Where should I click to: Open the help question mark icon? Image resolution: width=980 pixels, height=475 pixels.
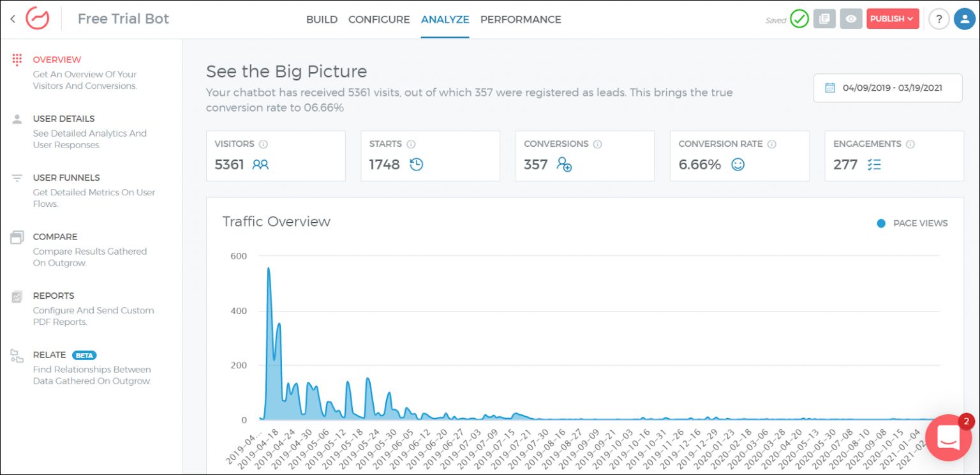tap(939, 19)
